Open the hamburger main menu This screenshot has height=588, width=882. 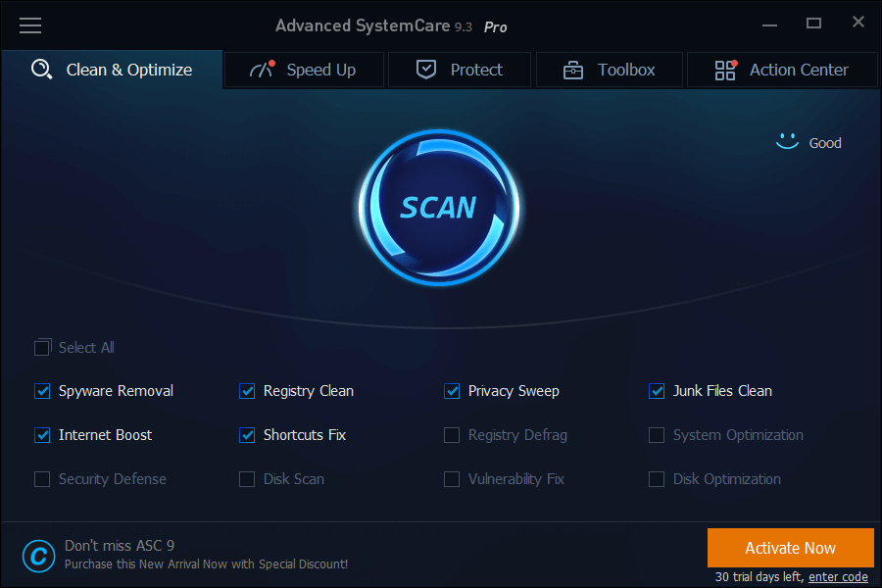[x=30, y=25]
